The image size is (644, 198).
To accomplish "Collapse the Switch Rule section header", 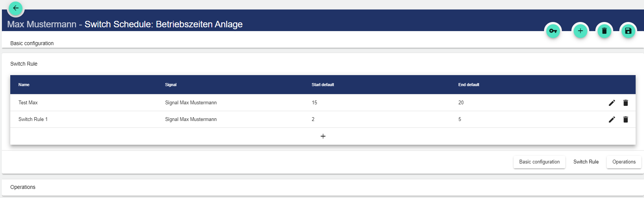I will coord(24,64).
